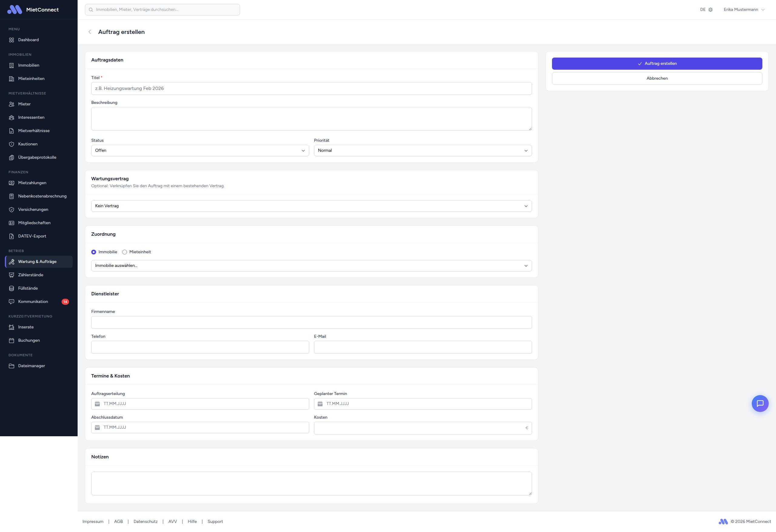Click the MietConnect logo in sidebar

coord(15,10)
